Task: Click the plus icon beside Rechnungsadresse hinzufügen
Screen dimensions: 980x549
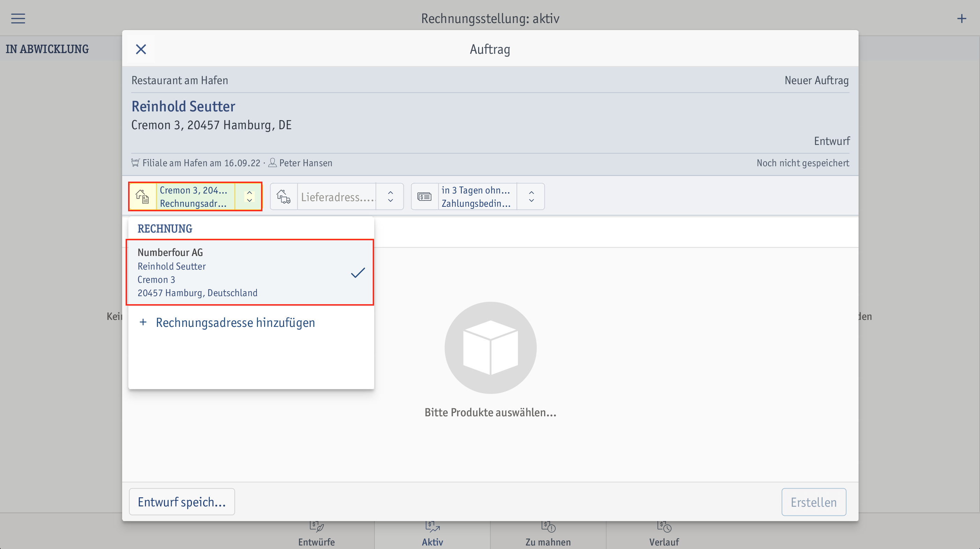Action: click(x=143, y=322)
